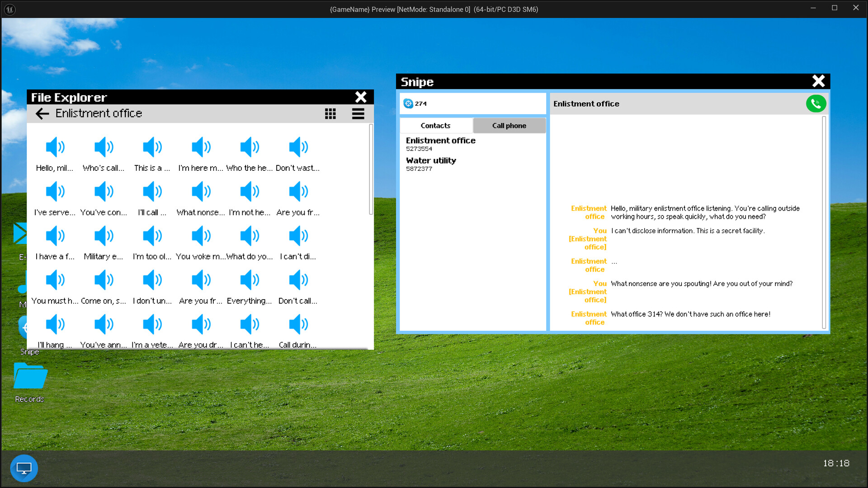Open the desktop button in taskbar
868x488 pixels.
(x=24, y=468)
